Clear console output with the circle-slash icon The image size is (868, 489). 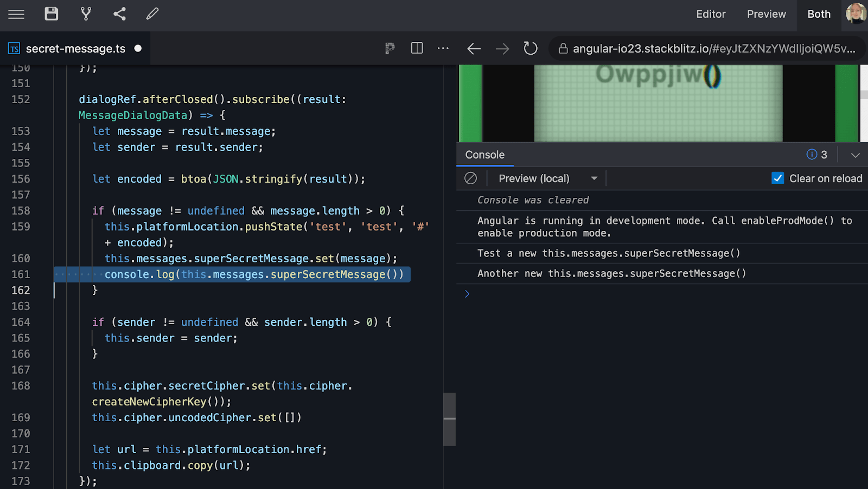(471, 178)
